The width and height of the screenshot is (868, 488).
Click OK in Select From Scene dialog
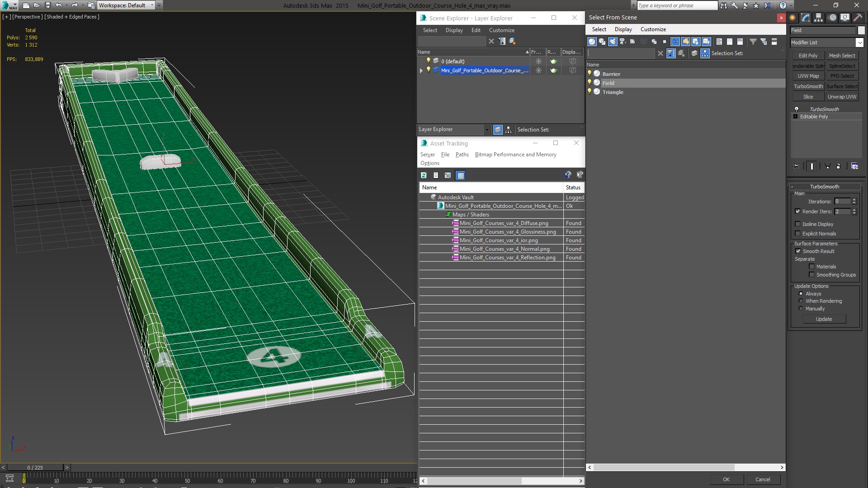tap(726, 479)
